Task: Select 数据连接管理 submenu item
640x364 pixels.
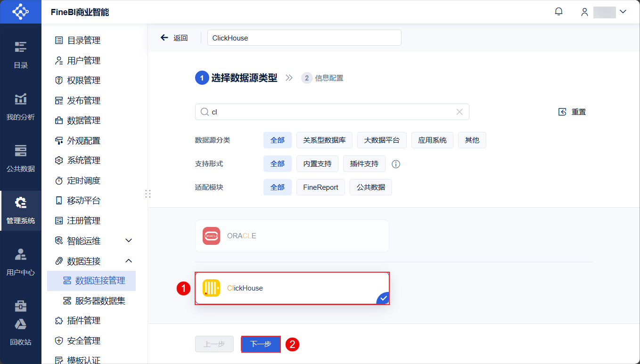Action: coord(91,281)
